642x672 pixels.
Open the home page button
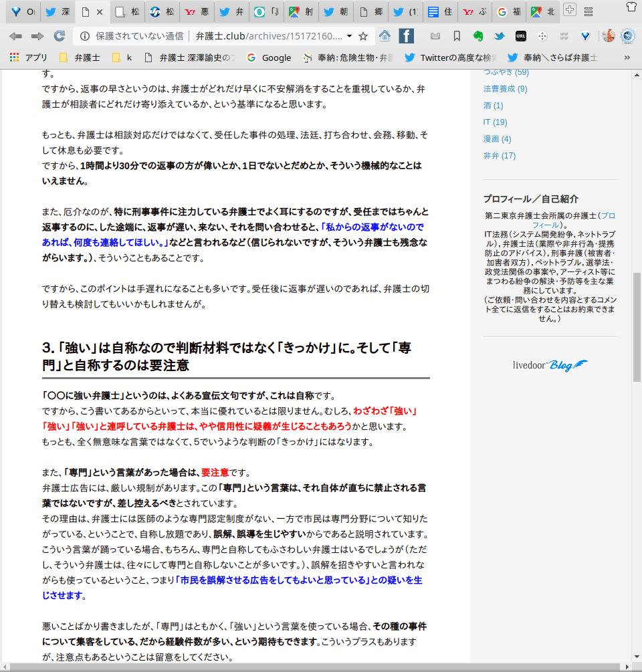pyautogui.click(x=385, y=36)
